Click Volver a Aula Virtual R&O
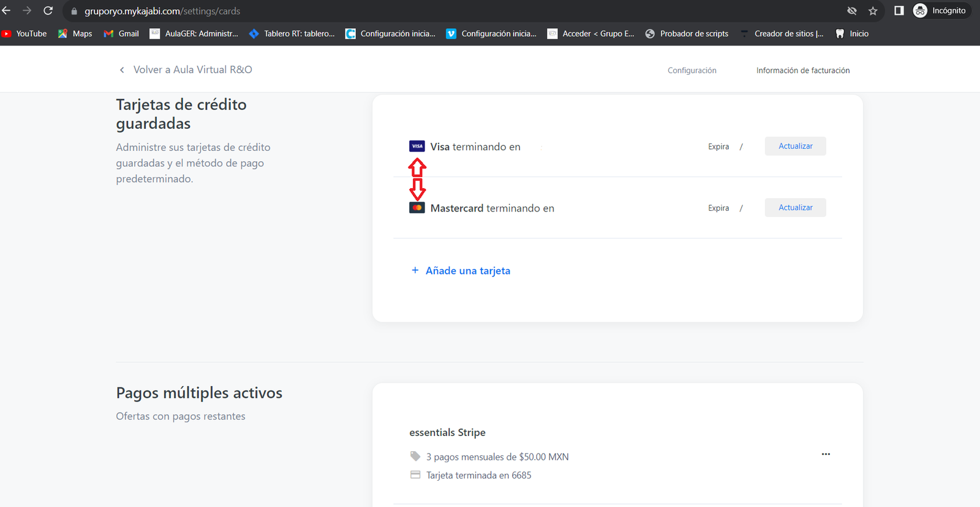The width and height of the screenshot is (980, 507). (192, 70)
